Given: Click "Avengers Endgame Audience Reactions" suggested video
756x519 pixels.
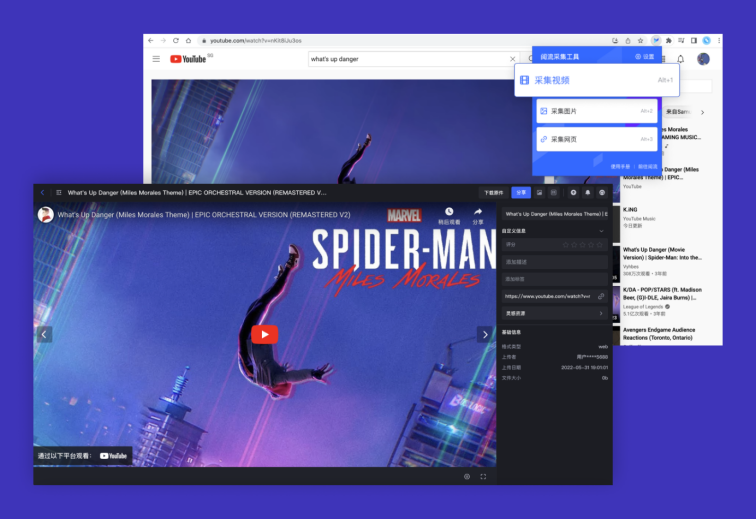Looking at the screenshot, I should click(x=659, y=334).
